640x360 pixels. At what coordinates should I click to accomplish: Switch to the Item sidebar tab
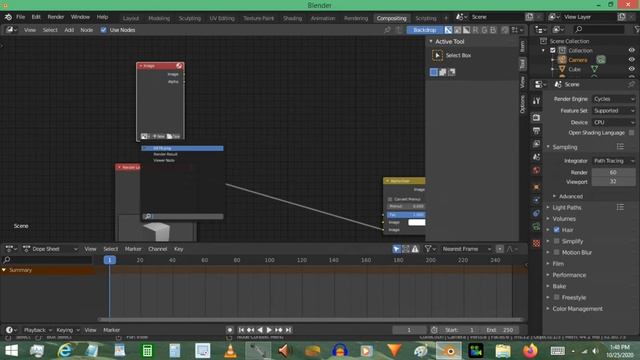coord(522,46)
